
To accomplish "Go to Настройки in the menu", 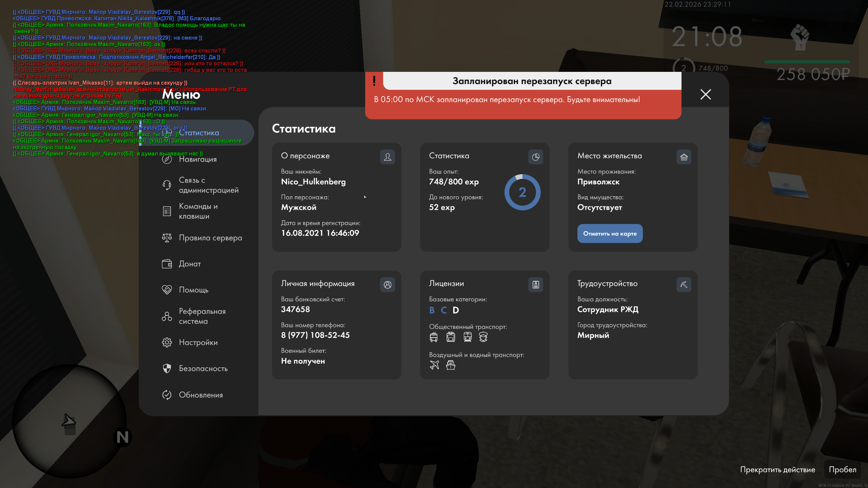I will pyautogui.click(x=198, y=343).
